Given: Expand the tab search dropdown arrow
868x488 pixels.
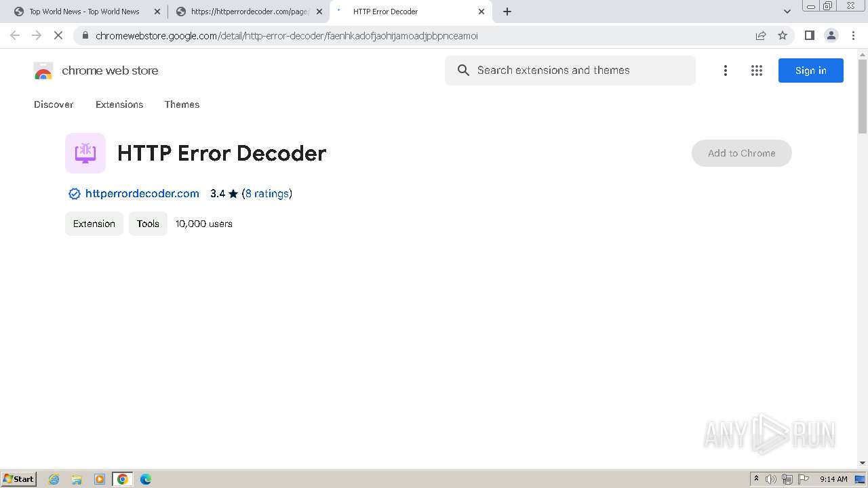Looking at the screenshot, I should pos(787,12).
